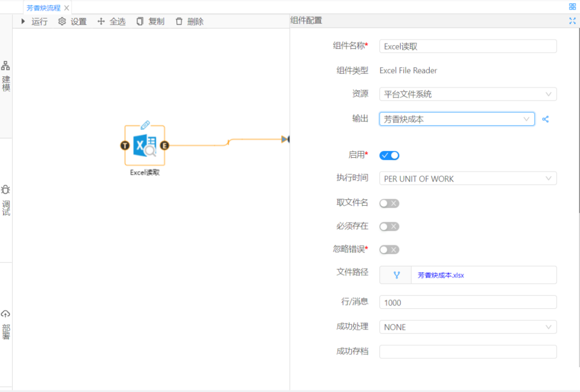Screen dimensions: 580x392
Task: Click the share icon next to 输出 dropdown
Action: (546, 119)
